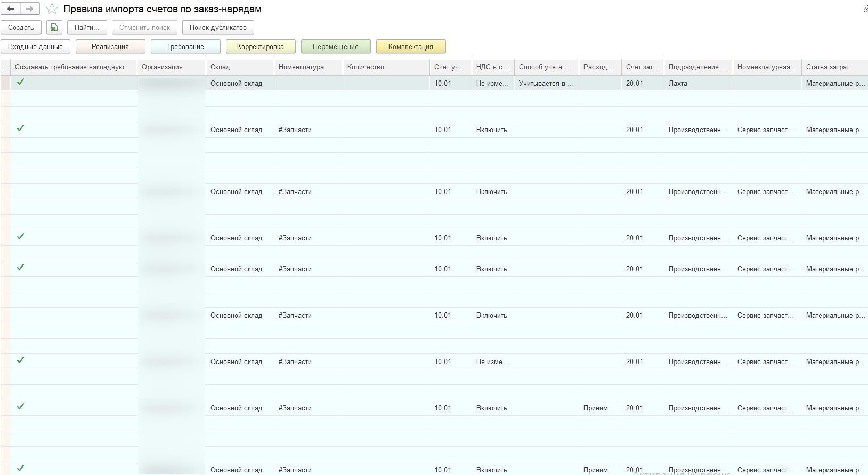
Task: Toggle the checkmark in the Лахта row
Action: point(21,82)
